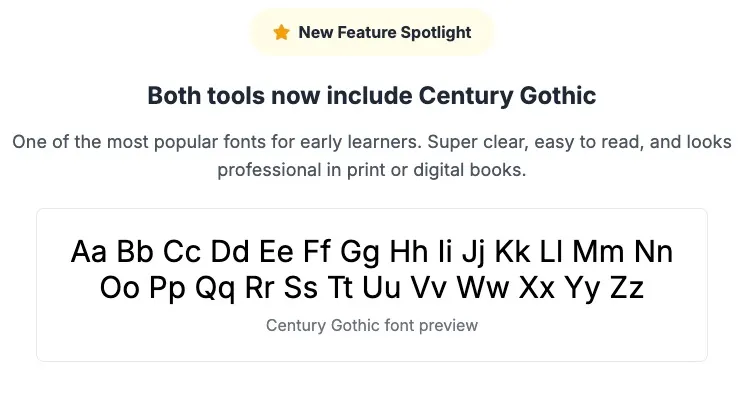This screenshot has width=745, height=399.
Task: Click the 'Aa' letter pair sample
Action: [x=89, y=252]
